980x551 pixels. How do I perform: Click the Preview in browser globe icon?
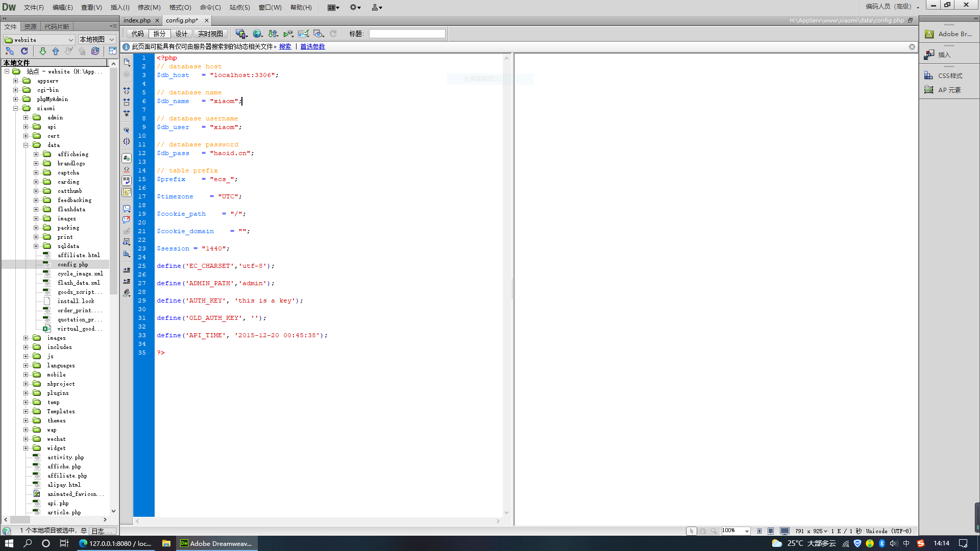click(x=258, y=34)
